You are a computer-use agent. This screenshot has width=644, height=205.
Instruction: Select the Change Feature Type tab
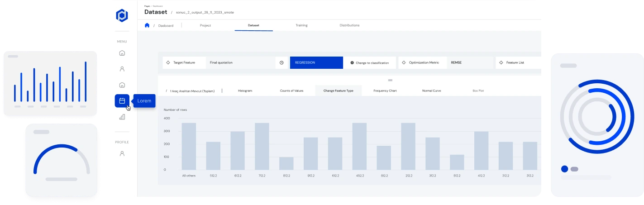tap(338, 91)
